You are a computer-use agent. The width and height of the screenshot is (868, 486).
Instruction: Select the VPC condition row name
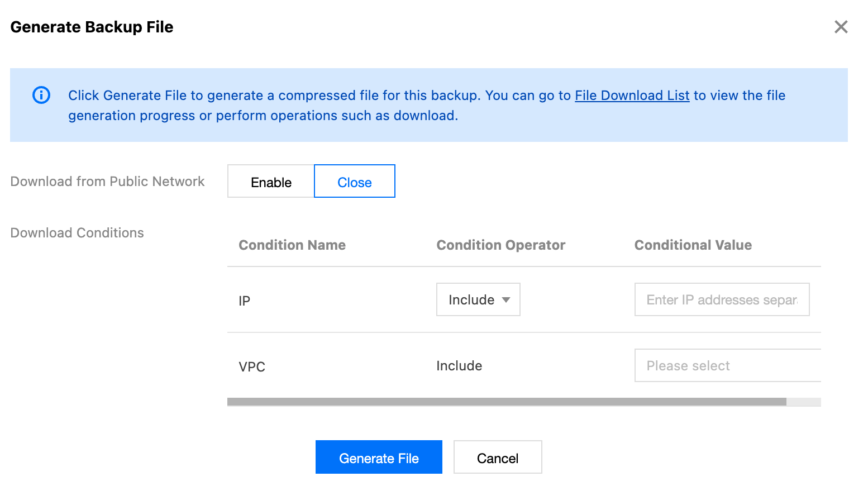tap(252, 367)
